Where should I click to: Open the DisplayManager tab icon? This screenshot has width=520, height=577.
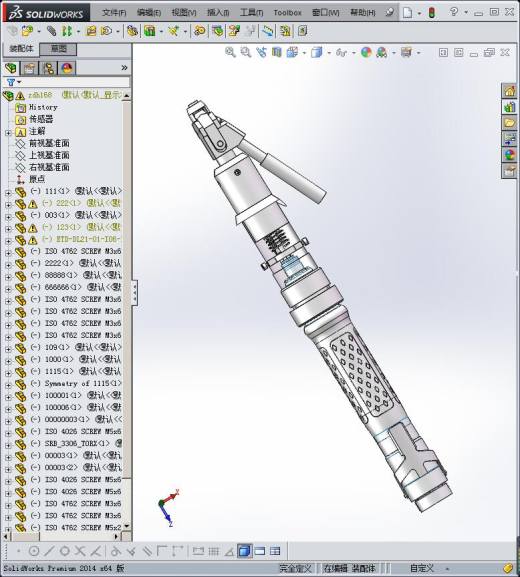click(67, 68)
